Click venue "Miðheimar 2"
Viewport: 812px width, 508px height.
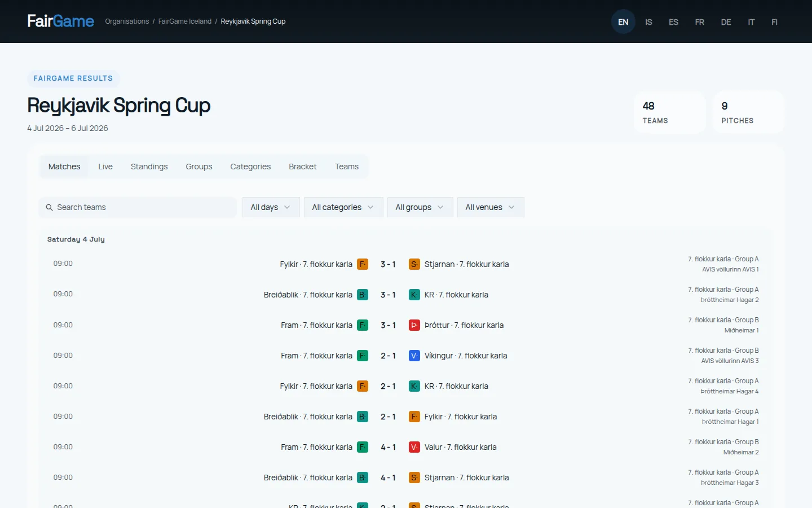[741, 452]
